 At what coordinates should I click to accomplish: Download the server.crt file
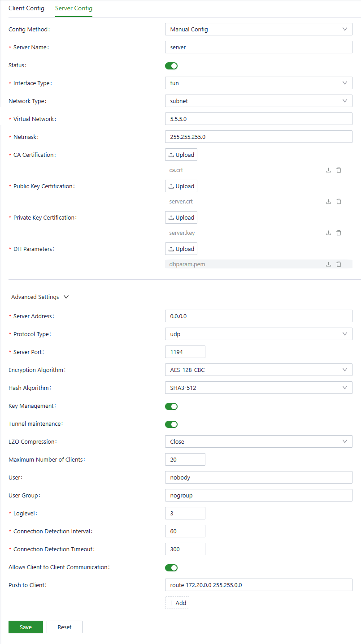(328, 202)
